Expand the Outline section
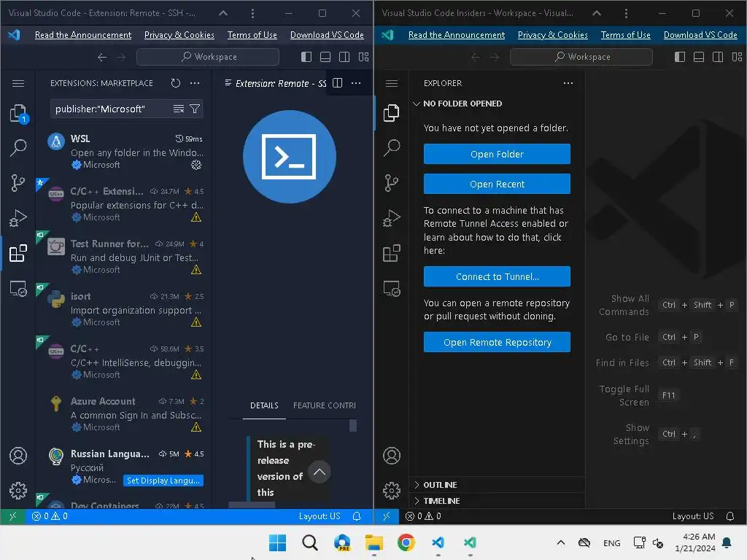747x560 pixels. [x=497, y=485]
